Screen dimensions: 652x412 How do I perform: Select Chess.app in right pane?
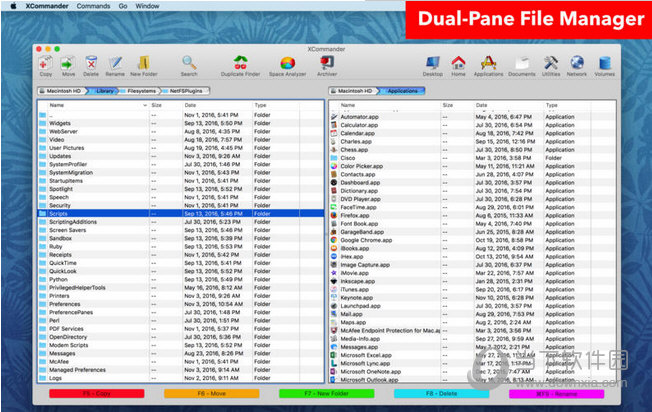point(473,150)
